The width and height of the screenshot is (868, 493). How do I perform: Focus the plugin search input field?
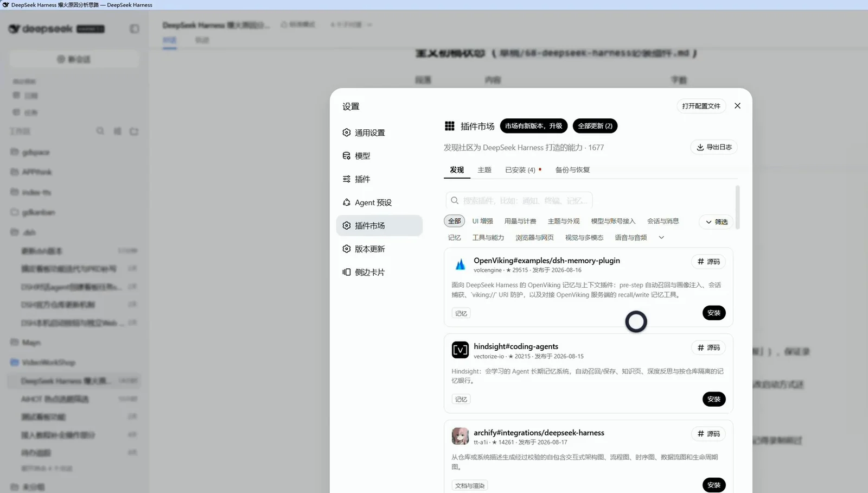tap(519, 200)
